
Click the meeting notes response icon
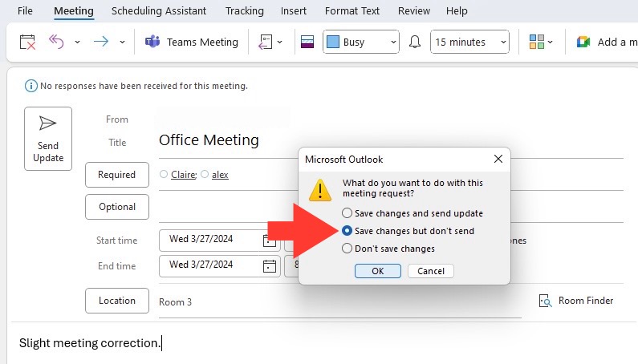pyautogui.click(x=266, y=42)
